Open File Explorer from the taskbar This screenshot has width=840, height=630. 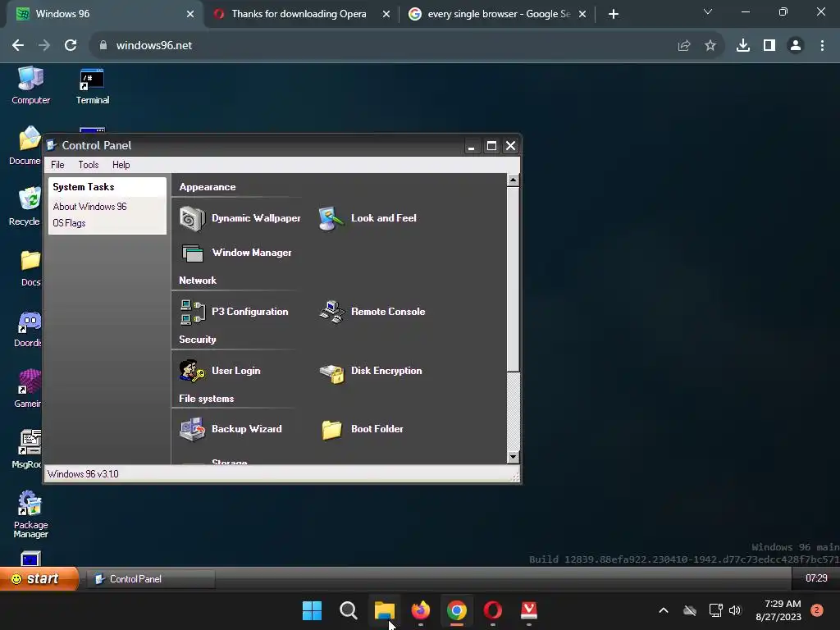pyautogui.click(x=384, y=610)
